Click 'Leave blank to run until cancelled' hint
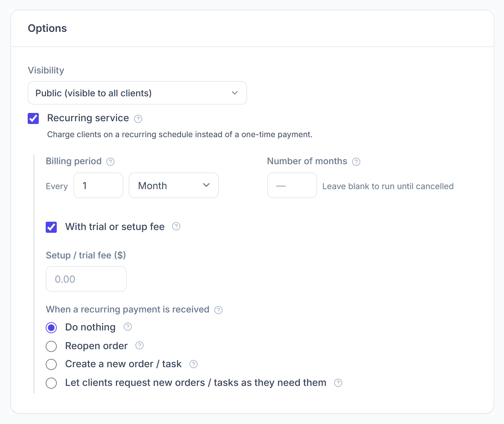This screenshot has height=424, width=504. [x=388, y=186]
